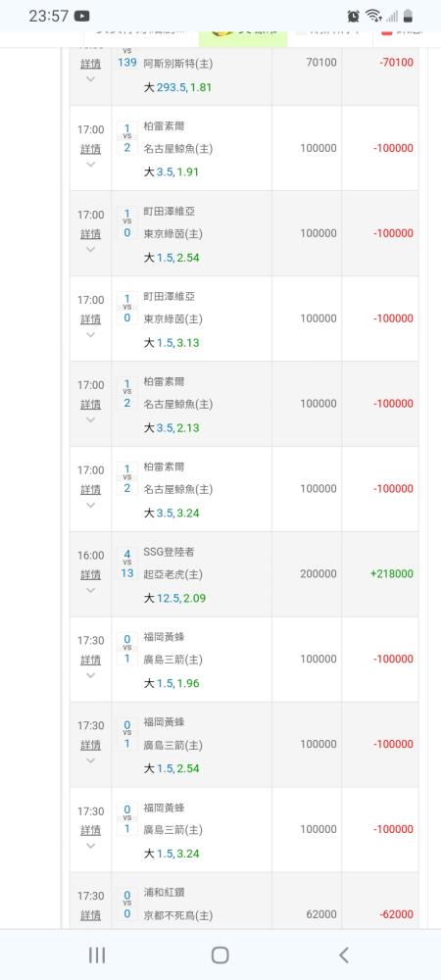
Task: Expand chevron for 福岡黃蜂 bet odds 1.96
Action: (x=90, y=675)
